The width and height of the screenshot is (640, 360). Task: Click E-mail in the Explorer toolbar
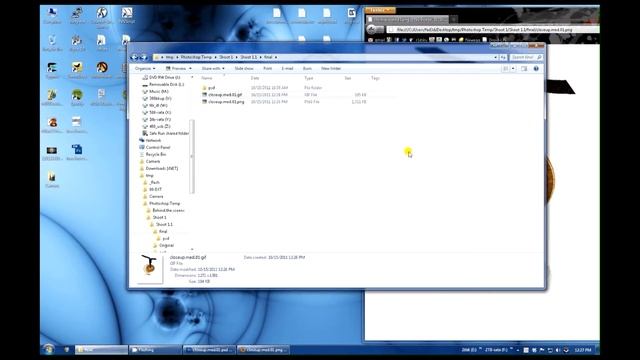pos(287,69)
